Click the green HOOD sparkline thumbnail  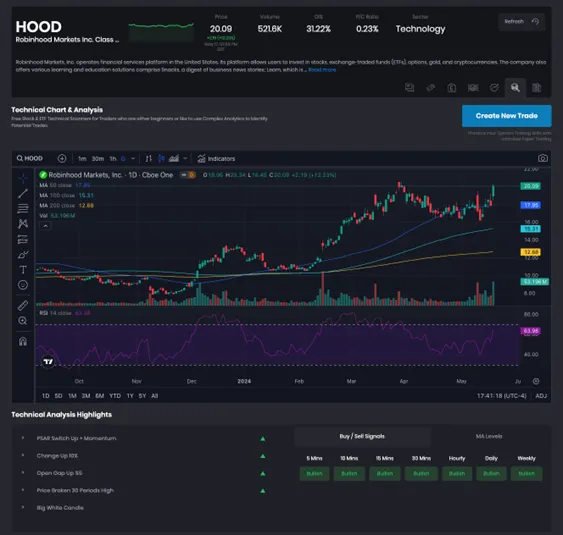tap(161, 32)
